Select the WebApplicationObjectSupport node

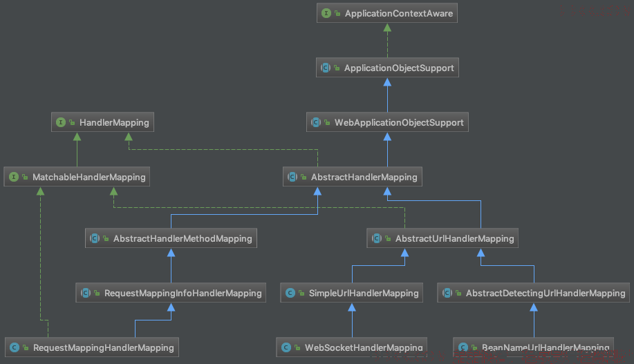click(x=387, y=122)
